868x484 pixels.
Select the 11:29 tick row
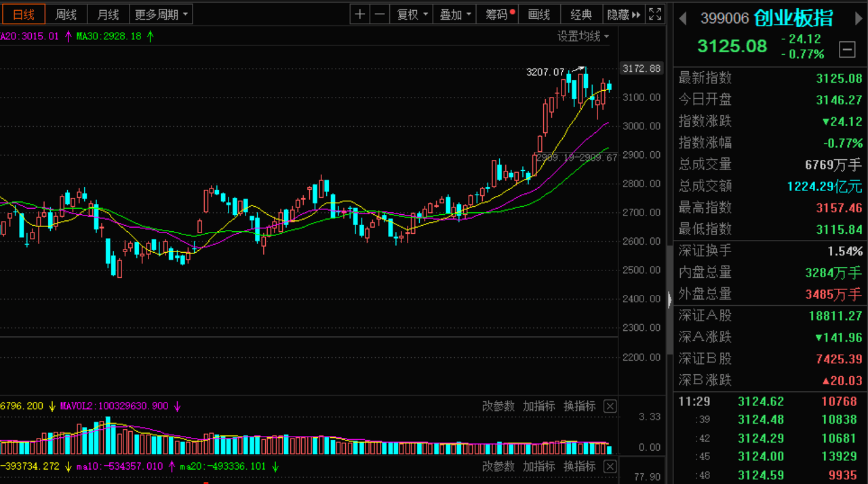pos(770,401)
